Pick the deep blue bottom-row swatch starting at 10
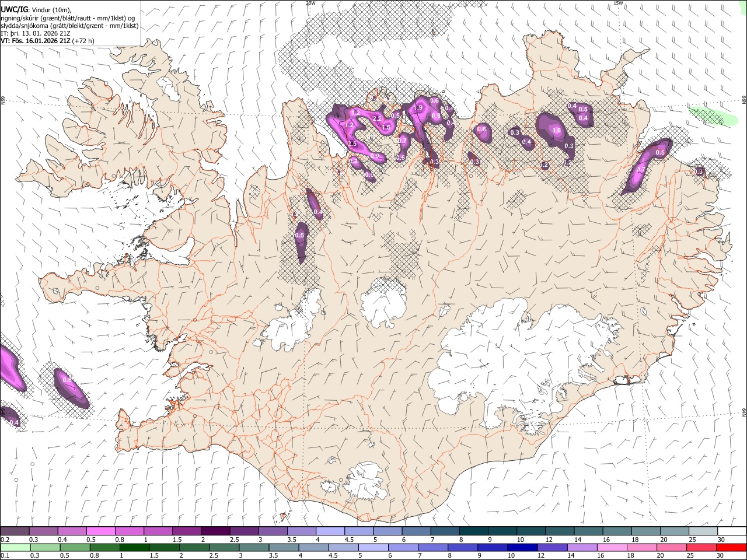Screen dimensions: 747x560 tap(522, 548)
